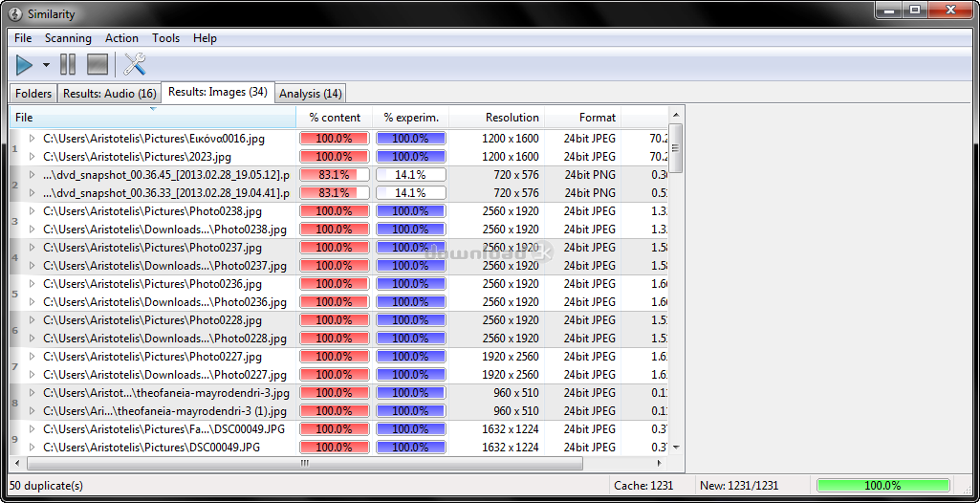Open the Tools menu
This screenshot has width=980, height=503.
pos(165,38)
